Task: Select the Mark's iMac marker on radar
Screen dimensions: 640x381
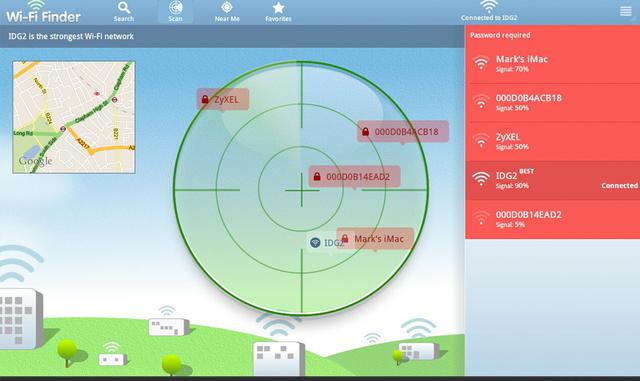Action: (375, 239)
